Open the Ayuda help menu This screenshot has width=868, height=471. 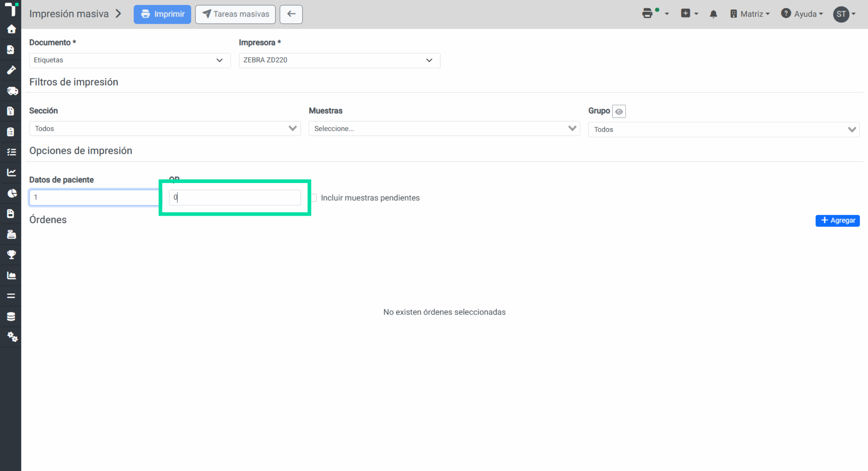pos(802,14)
